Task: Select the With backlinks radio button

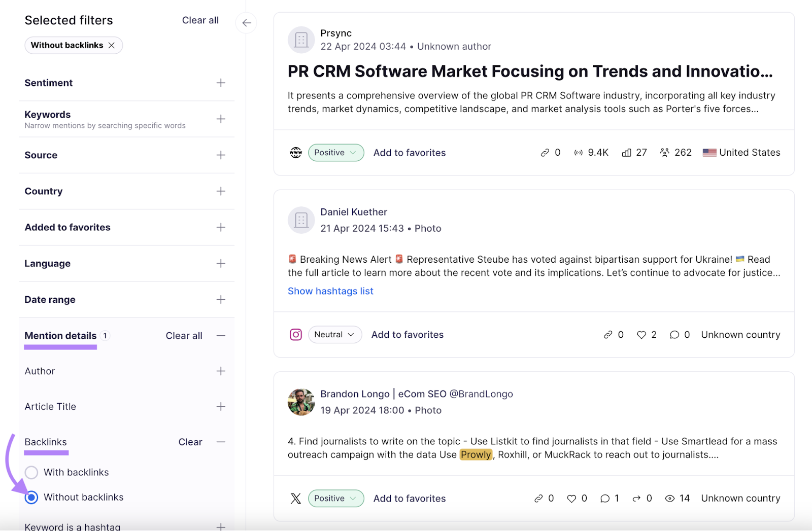Action: pyautogui.click(x=31, y=472)
